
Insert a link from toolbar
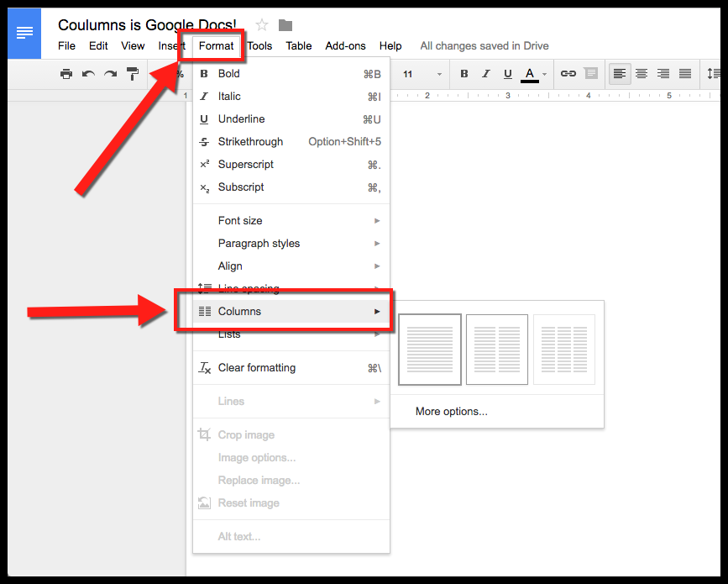(x=568, y=73)
